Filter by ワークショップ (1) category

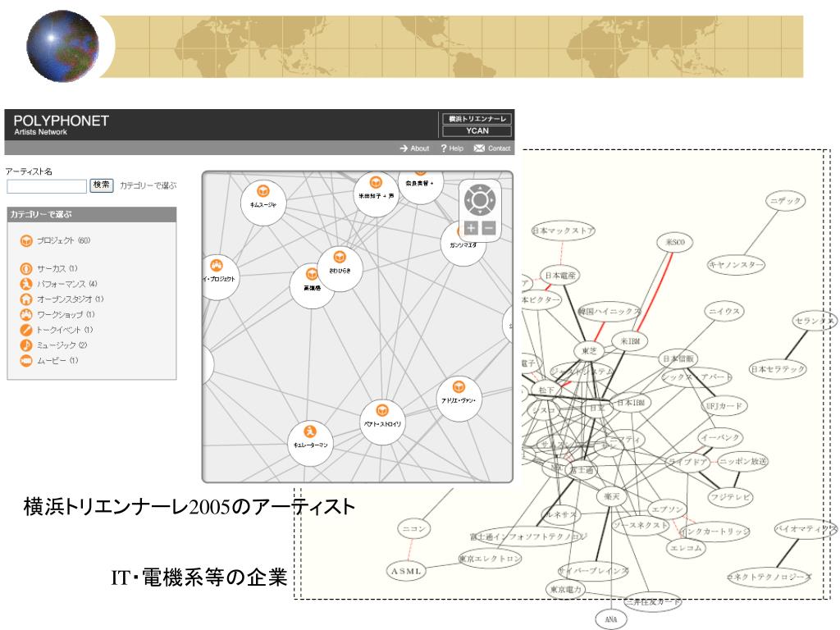coord(66,314)
